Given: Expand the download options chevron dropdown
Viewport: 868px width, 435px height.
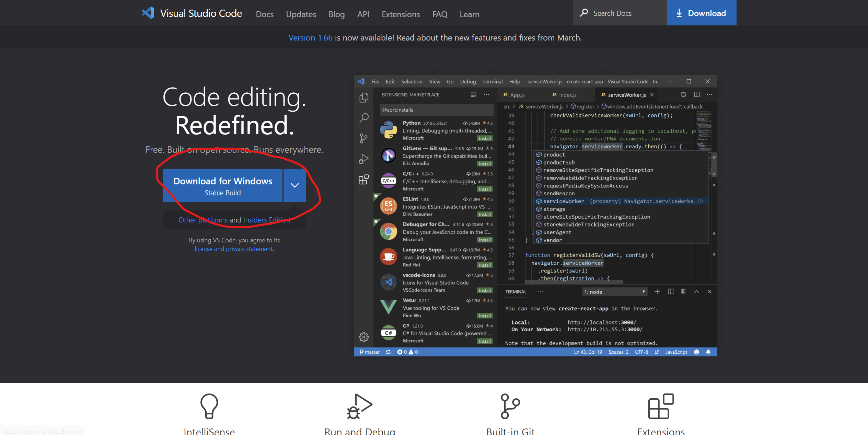Looking at the screenshot, I should 294,185.
